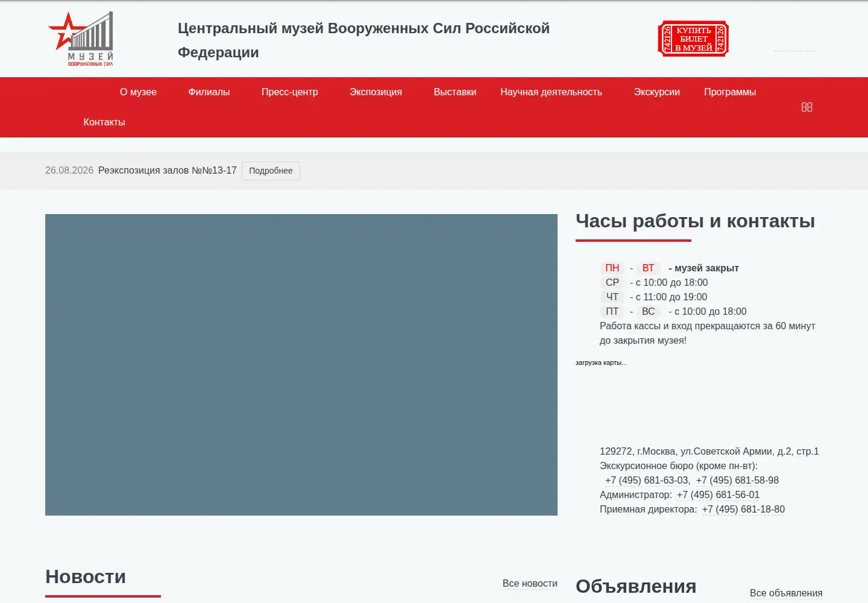The width and height of the screenshot is (868, 603).
Task: Open the Филиалы menu item
Action: click(209, 92)
